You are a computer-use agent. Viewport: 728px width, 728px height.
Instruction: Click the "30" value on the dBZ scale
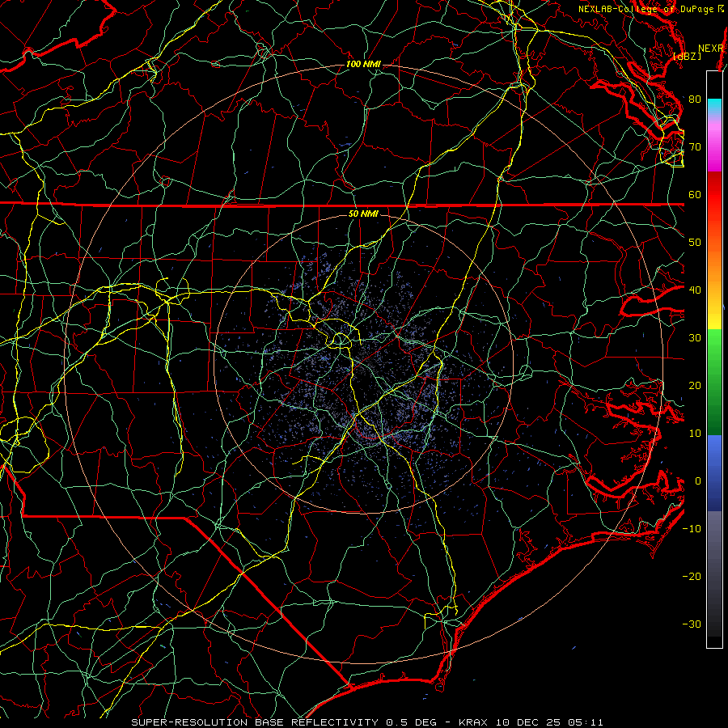tap(695, 338)
